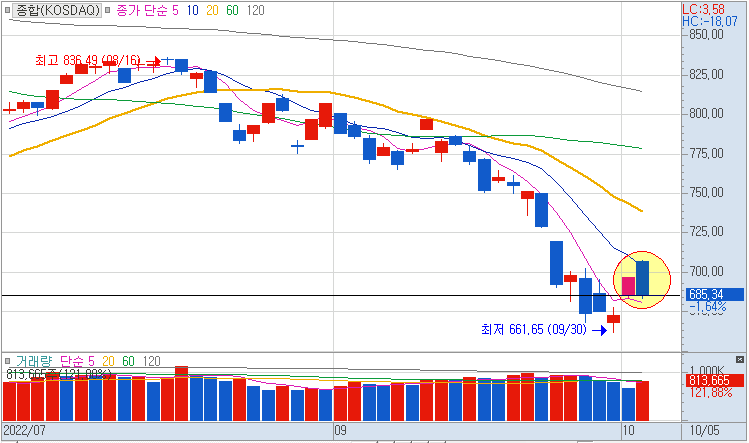Click the HC:-18,07 indicator text
Viewport: 749px width, 443px height.
coord(710,21)
